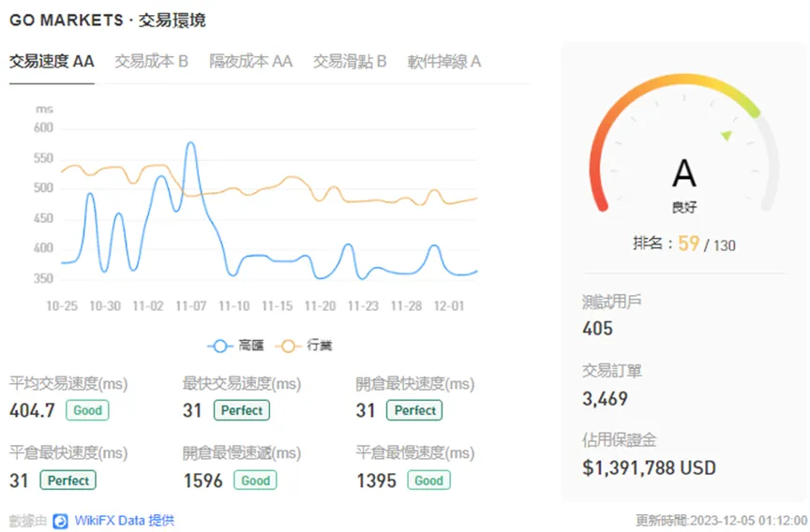Click the 平均交易速度(ms) label

click(68, 383)
